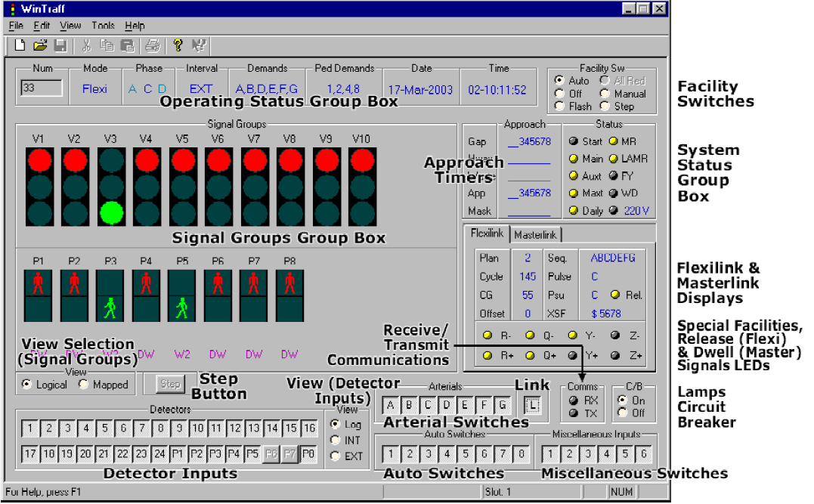Click the Z+ special facility LED
The image size is (814, 504).
tap(615, 356)
